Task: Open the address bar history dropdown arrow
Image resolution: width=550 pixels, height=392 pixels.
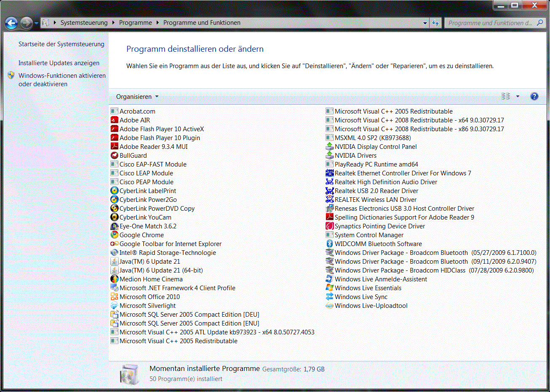Action: click(x=425, y=23)
